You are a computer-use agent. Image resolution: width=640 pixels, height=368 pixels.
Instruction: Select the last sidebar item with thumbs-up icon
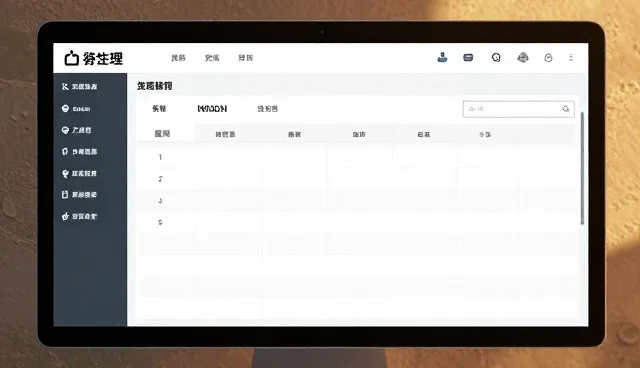[79, 216]
